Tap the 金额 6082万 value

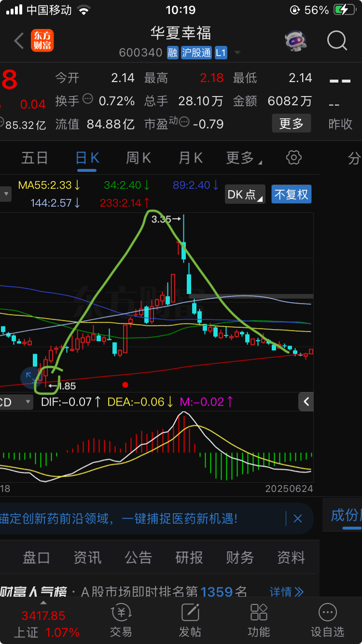click(x=290, y=101)
